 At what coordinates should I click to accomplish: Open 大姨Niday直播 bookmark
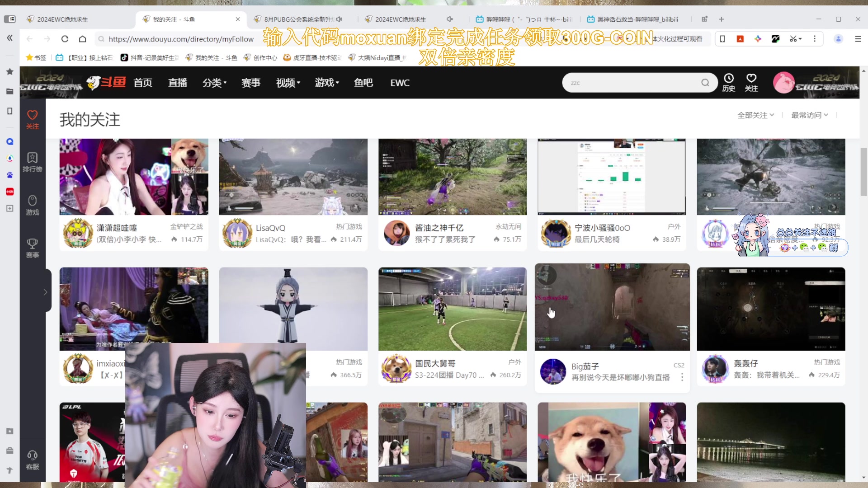377,57
